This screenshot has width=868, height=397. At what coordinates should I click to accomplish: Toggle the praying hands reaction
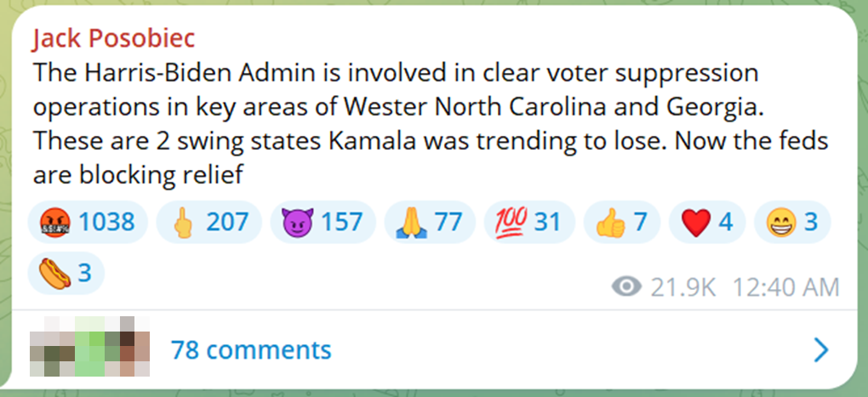click(x=430, y=222)
